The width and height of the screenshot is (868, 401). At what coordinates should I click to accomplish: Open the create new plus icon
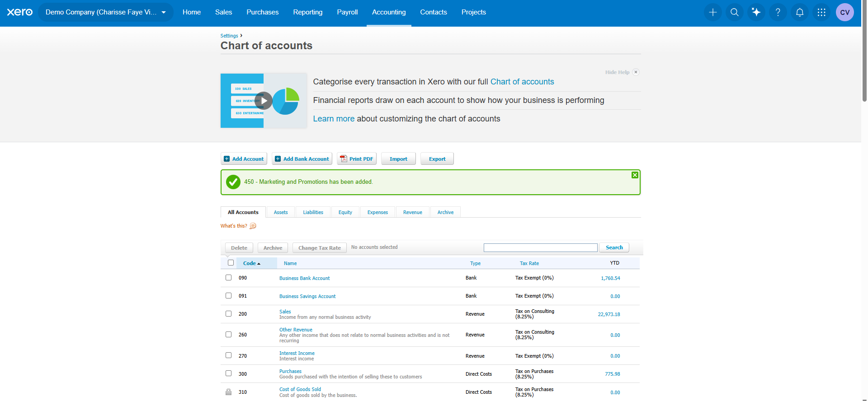tap(713, 12)
